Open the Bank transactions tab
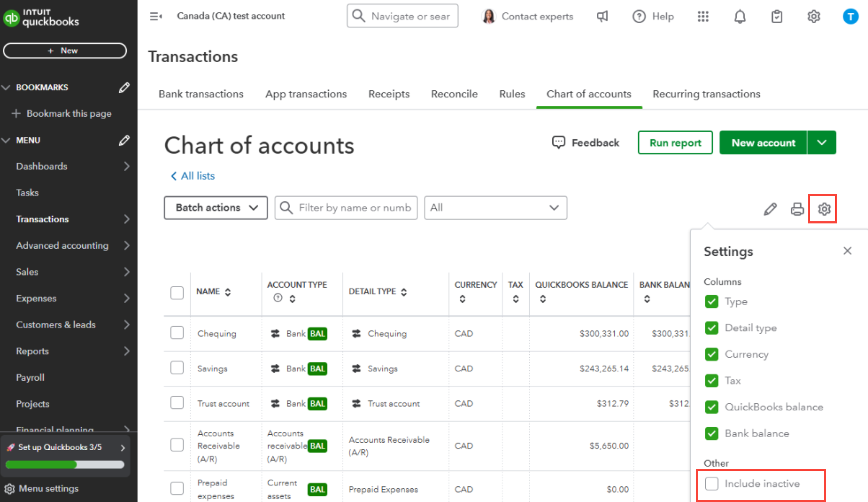 pos(201,94)
